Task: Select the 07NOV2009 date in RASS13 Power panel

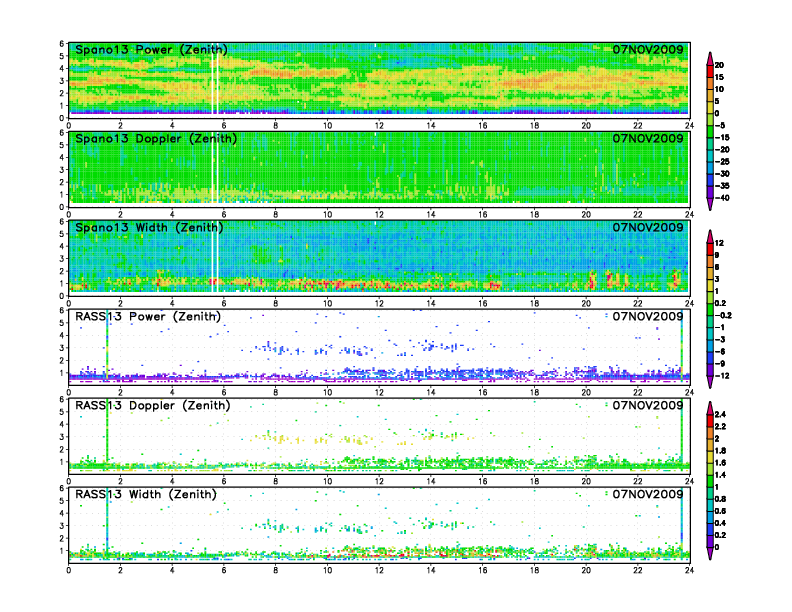Action: tap(648, 316)
